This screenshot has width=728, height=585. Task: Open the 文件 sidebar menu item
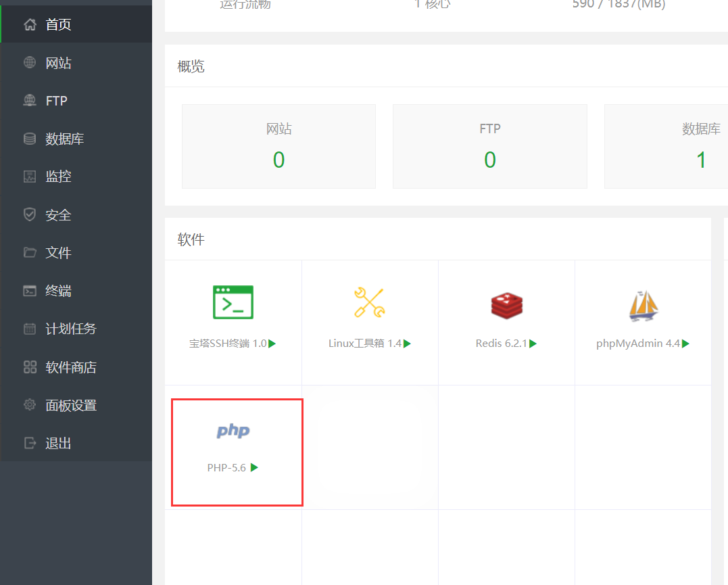coord(76,253)
